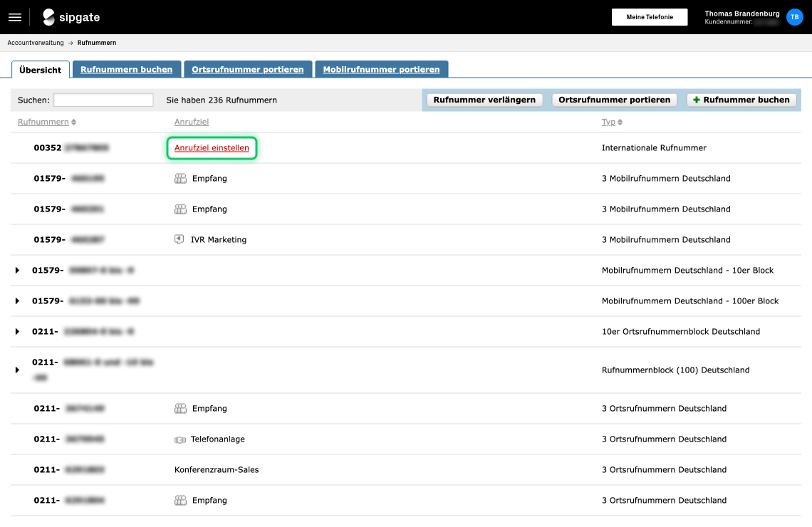Screen dimensions: 812x527
Task: Click the Rufnummer buchen button
Action: pyautogui.click(x=741, y=100)
